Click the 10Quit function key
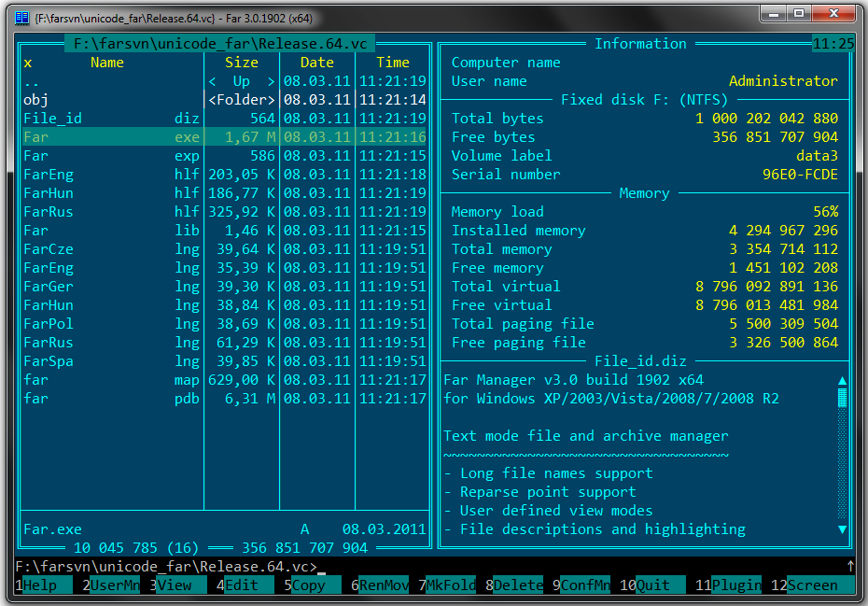This screenshot has width=868, height=606. [651, 585]
